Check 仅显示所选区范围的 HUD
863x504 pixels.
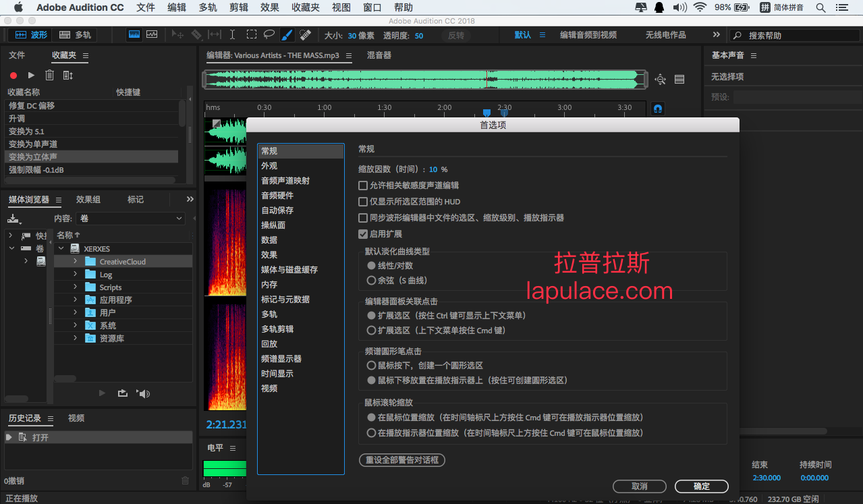[x=363, y=201]
